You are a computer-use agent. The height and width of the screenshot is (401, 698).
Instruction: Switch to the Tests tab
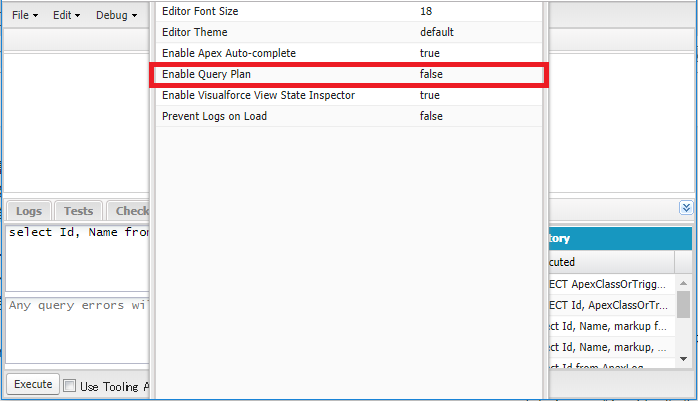(78, 211)
